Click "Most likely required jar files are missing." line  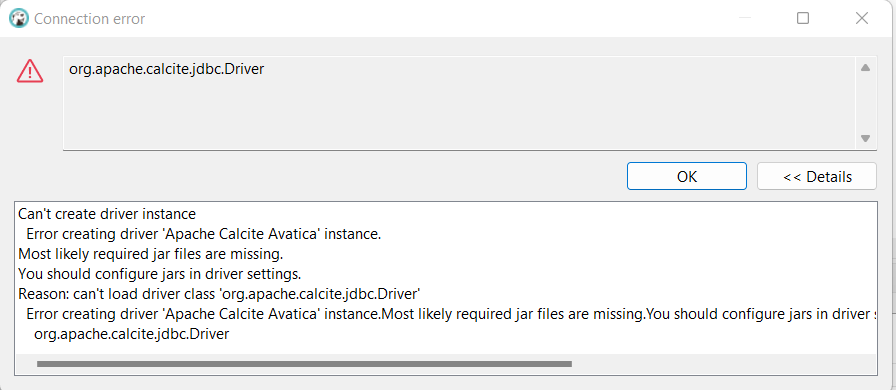pos(151,254)
